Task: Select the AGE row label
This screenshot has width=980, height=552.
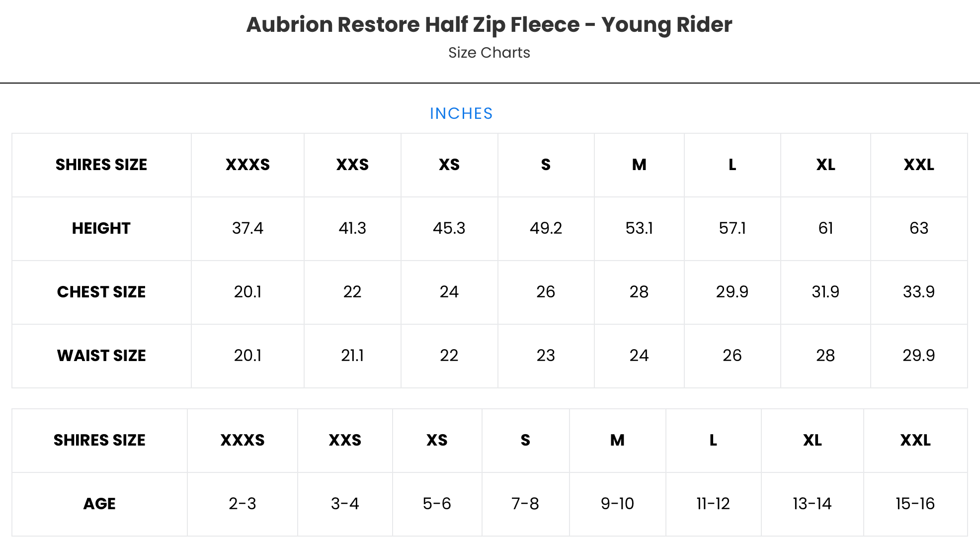Action: point(99,504)
